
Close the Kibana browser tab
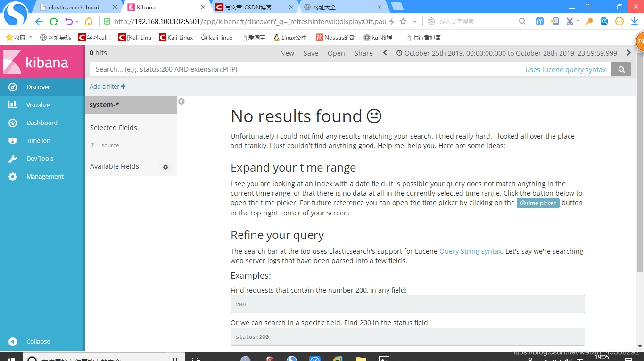click(x=203, y=7)
